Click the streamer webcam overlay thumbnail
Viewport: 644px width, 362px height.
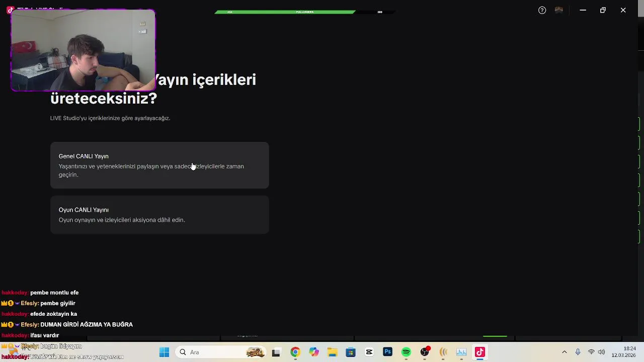pyautogui.click(x=83, y=50)
